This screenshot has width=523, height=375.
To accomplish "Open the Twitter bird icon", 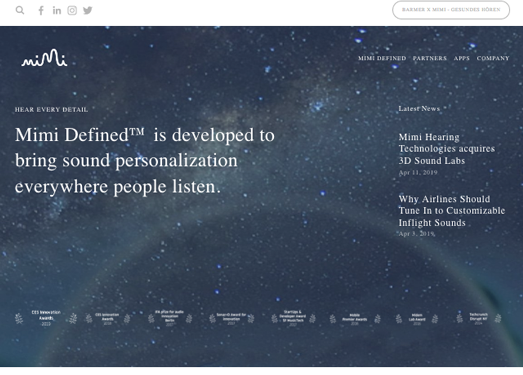I will pos(88,10).
